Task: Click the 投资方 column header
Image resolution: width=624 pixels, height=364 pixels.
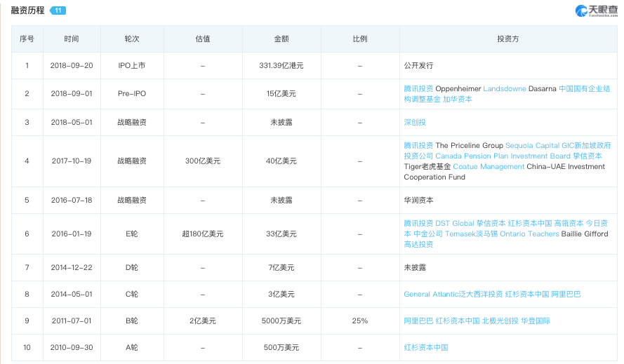Action: coord(507,39)
